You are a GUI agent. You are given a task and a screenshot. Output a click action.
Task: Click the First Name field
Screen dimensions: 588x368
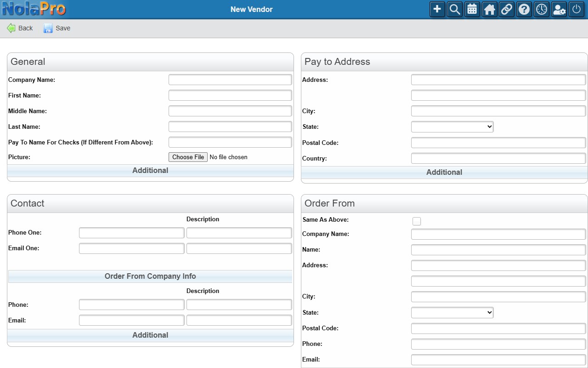[x=230, y=95]
